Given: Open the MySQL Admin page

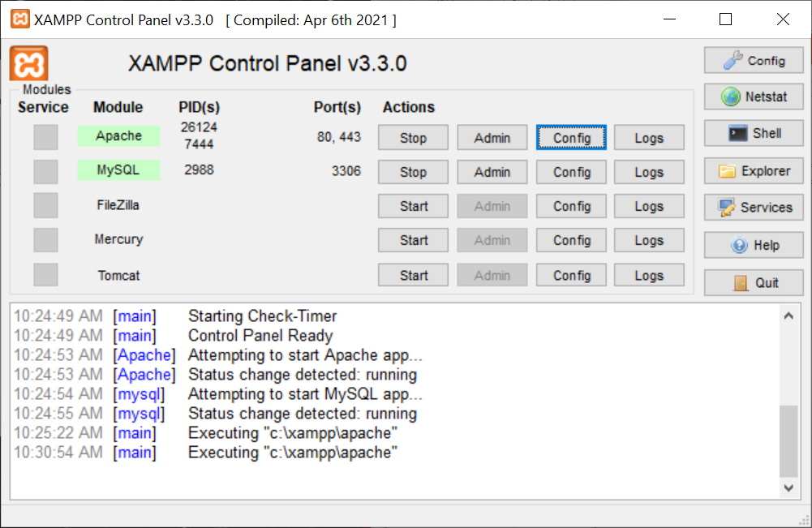Looking at the screenshot, I should 492,172.
